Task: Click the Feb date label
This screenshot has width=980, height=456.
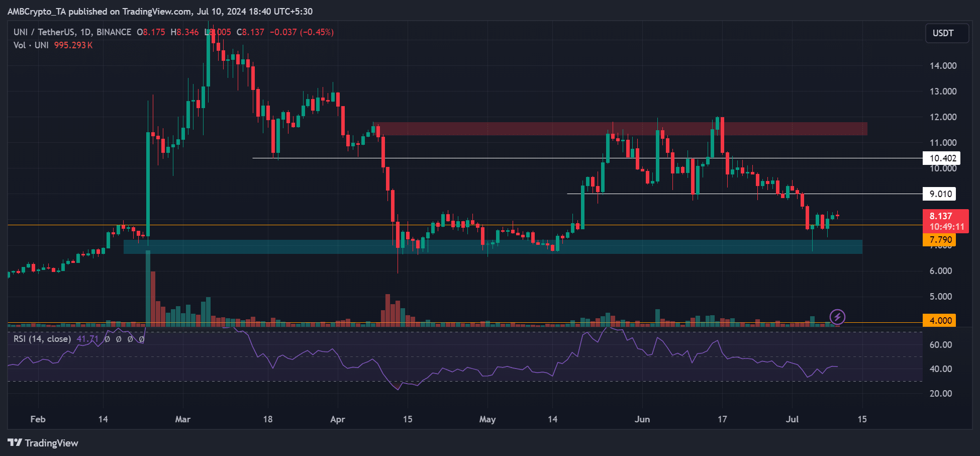Action: click(38, 419)
